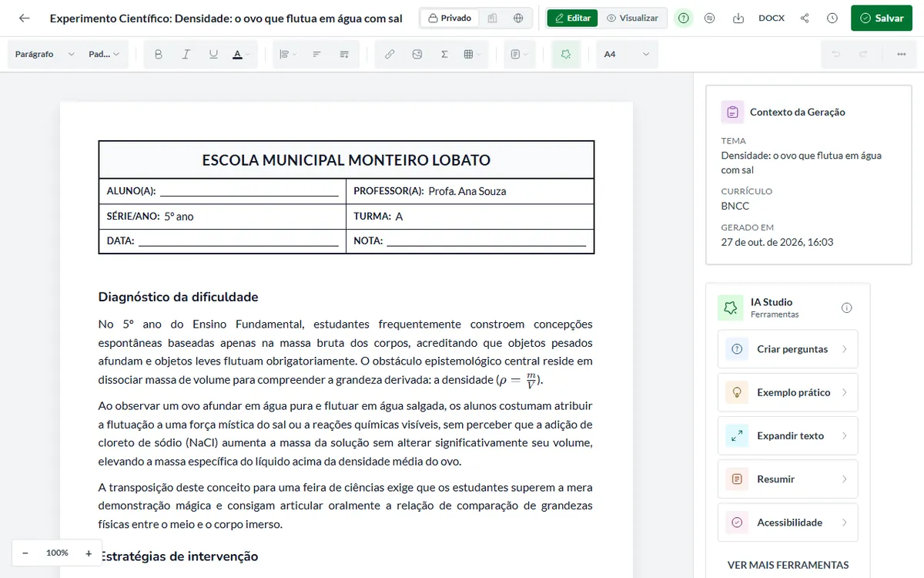Image resolution: width=924 pixels, height=578 pixels.
Task: Insert an image
Action: click(417, 54)
